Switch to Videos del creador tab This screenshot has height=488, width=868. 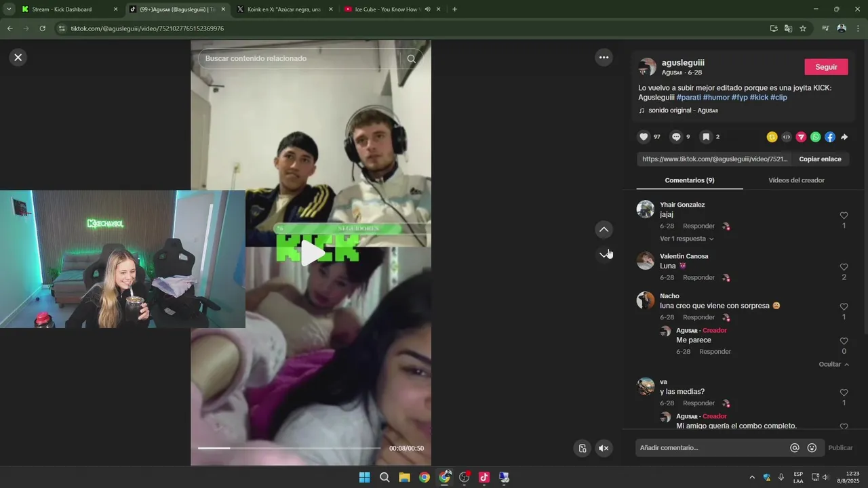(x=796, y=180)
